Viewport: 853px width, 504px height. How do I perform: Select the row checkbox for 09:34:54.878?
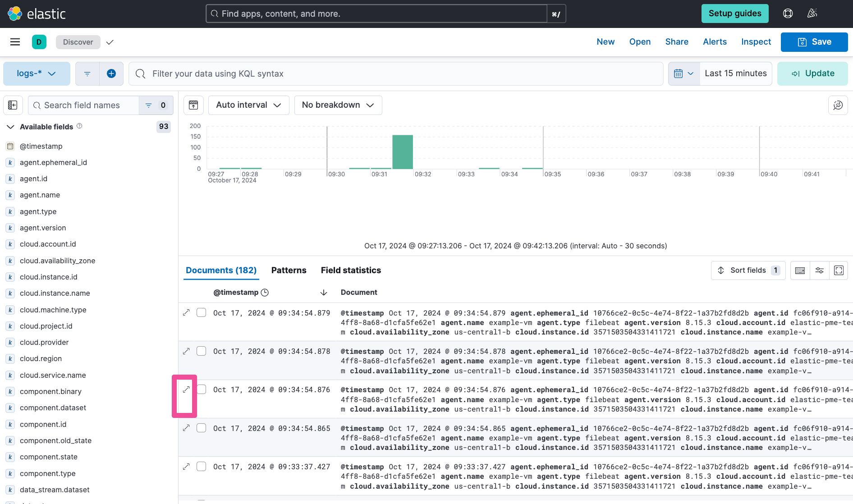pos(202,351)
